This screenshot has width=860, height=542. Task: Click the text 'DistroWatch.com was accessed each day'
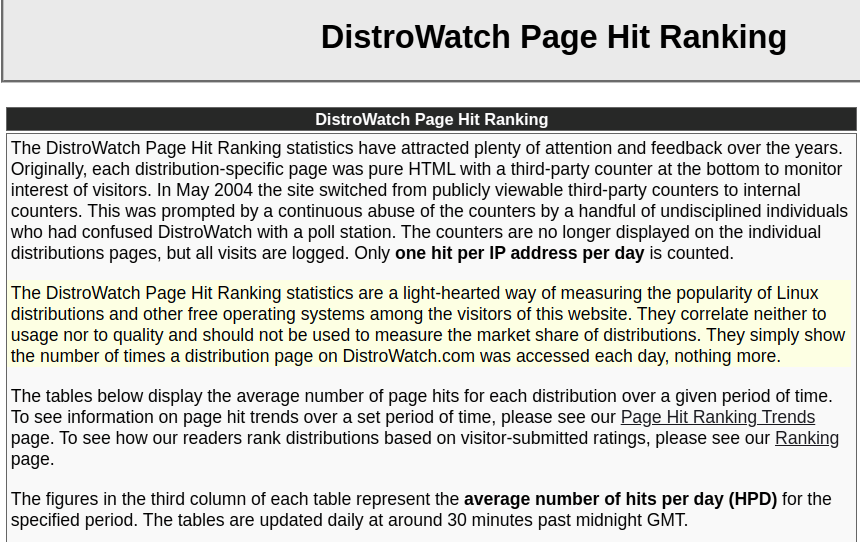(505, 356)
